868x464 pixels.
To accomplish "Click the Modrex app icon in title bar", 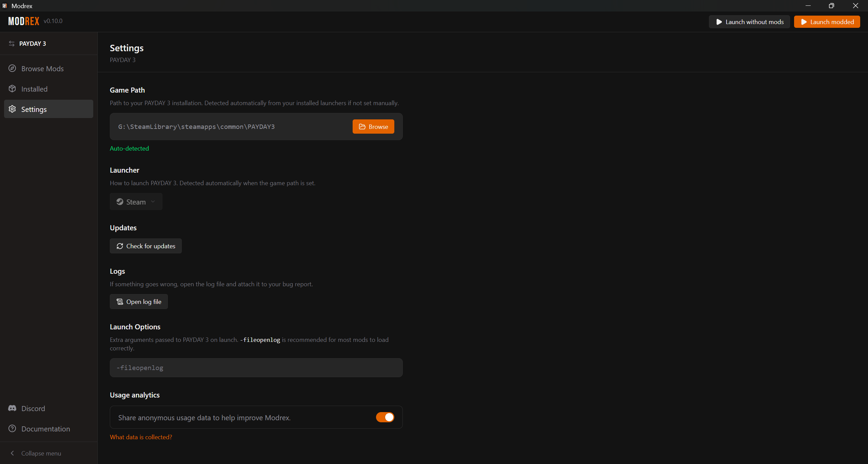I will point(5,6).
